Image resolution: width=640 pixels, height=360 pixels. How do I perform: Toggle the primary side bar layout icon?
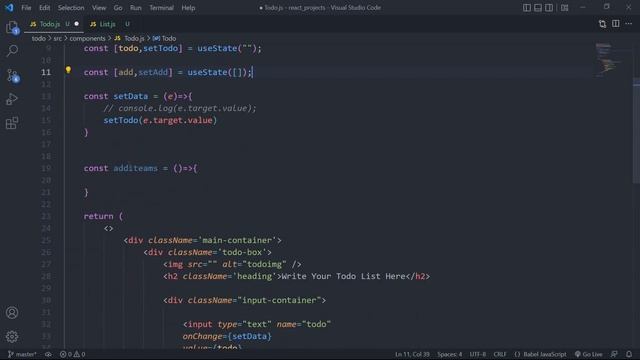coord(527,7)
